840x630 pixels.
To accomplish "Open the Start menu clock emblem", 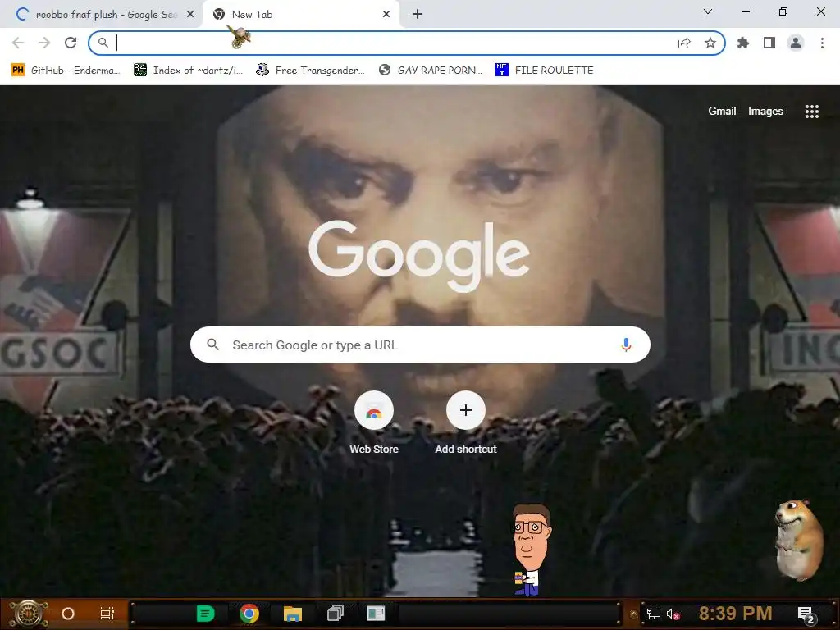I will pos(29,614).
